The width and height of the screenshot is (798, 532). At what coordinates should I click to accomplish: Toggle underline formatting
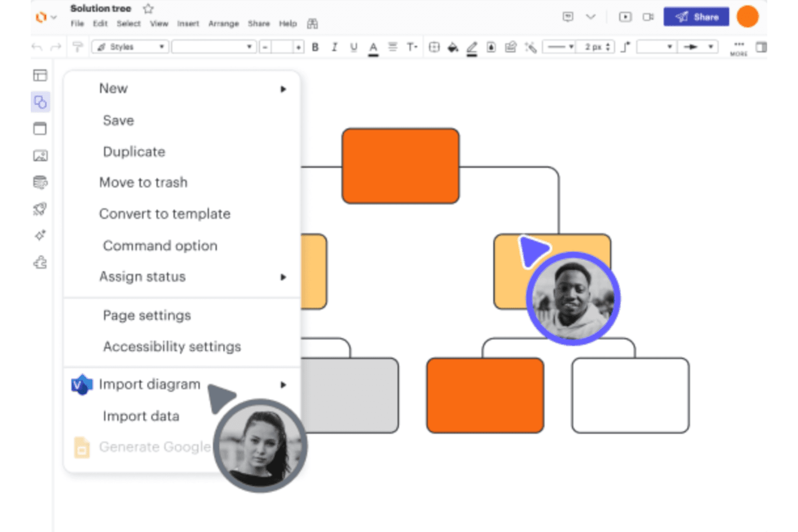click(x=354, y=47)
